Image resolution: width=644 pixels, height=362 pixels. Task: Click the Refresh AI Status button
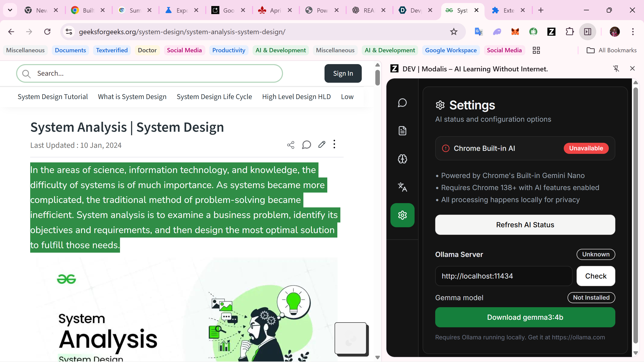[525, 225]
